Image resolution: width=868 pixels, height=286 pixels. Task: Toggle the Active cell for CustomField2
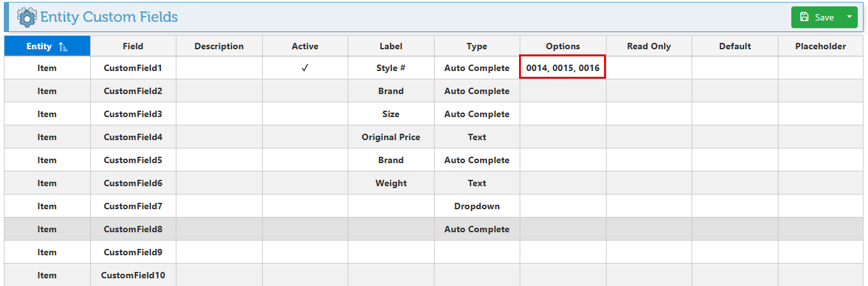click(x=305, y=91)
